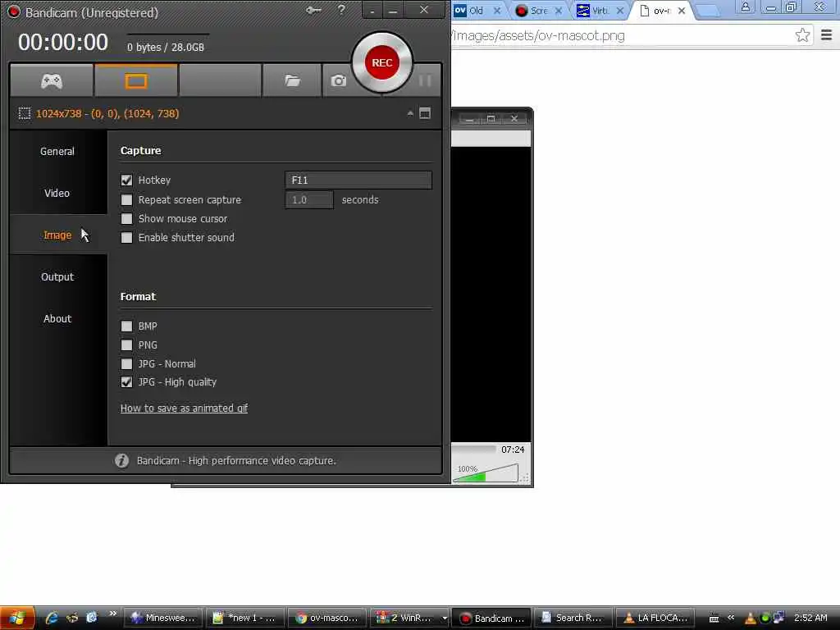
Task: Click How to save as animated gif link
Action: pyautogui.click(x=184, y=409)
